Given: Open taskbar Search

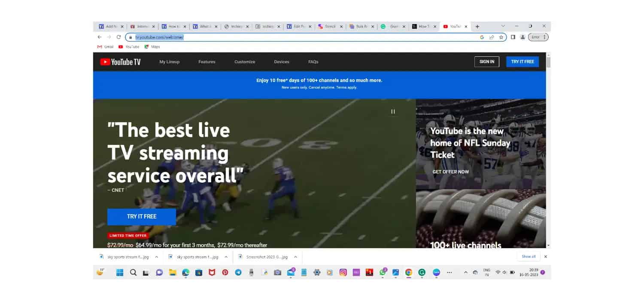Looking at the screenshot, I should (133, 272).
